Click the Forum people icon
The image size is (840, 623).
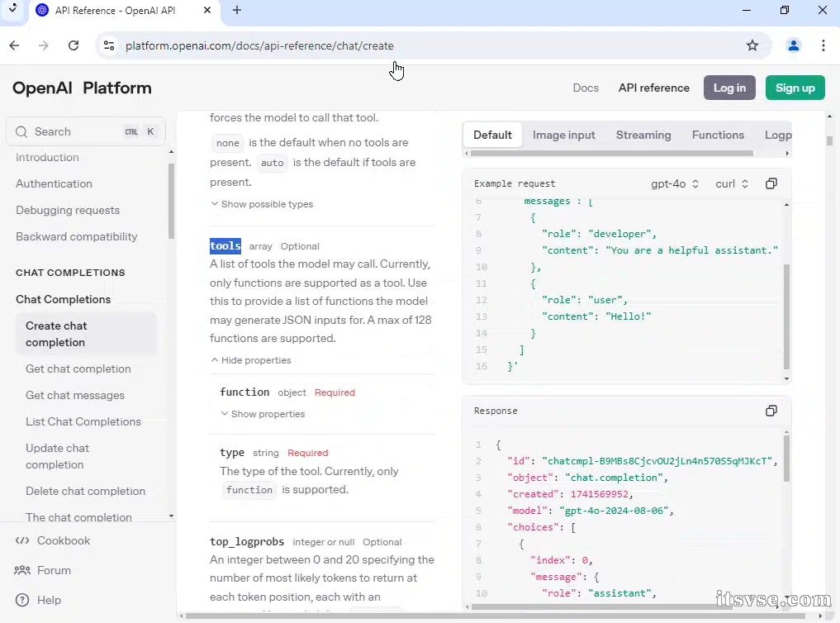22,570
